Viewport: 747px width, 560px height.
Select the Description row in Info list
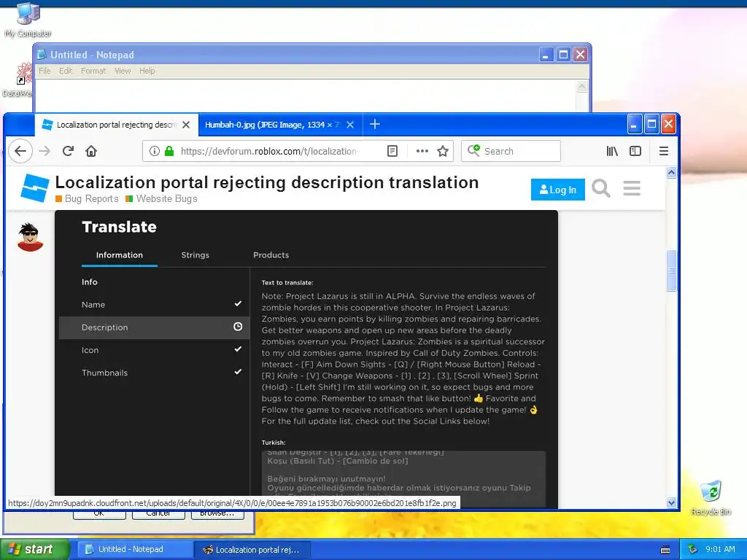click(155, 327)
